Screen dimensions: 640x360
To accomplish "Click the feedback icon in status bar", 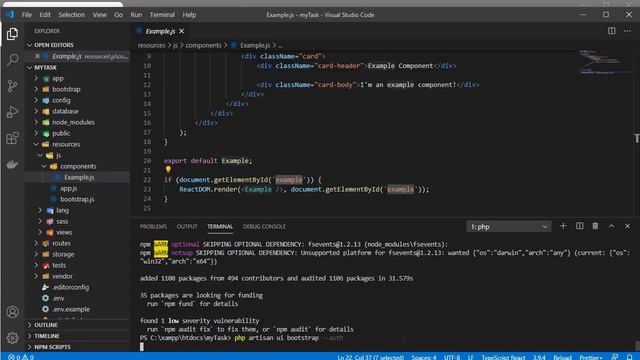I will coord(615,357).
